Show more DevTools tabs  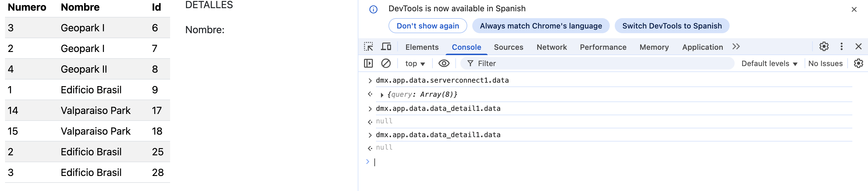coord(736,47)
